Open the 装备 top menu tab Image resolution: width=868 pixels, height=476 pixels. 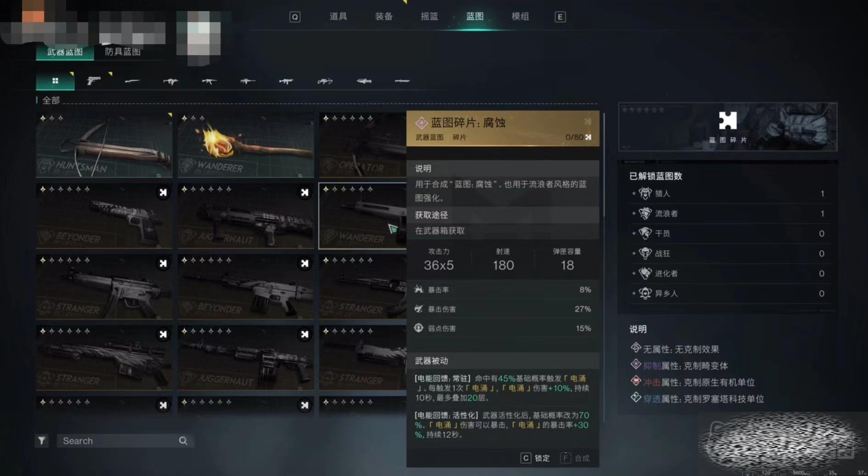pyautogui.click(x=384, y=17)
